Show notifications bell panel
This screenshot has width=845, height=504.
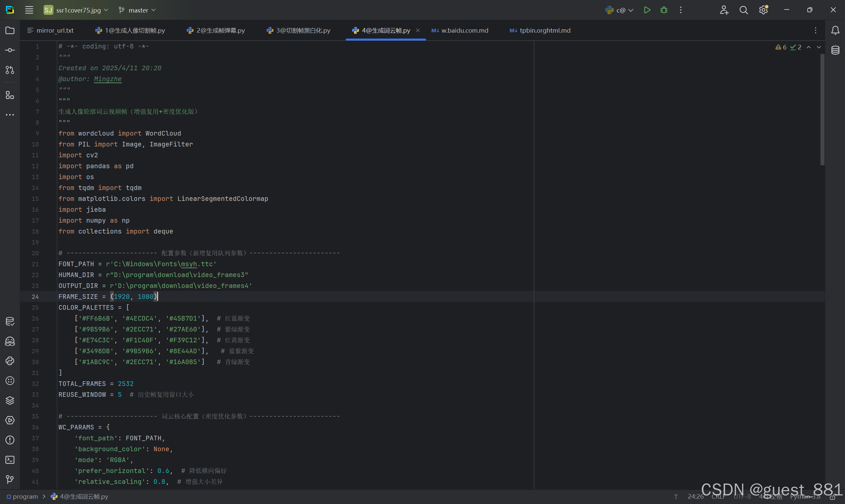[x=835, y=31]
